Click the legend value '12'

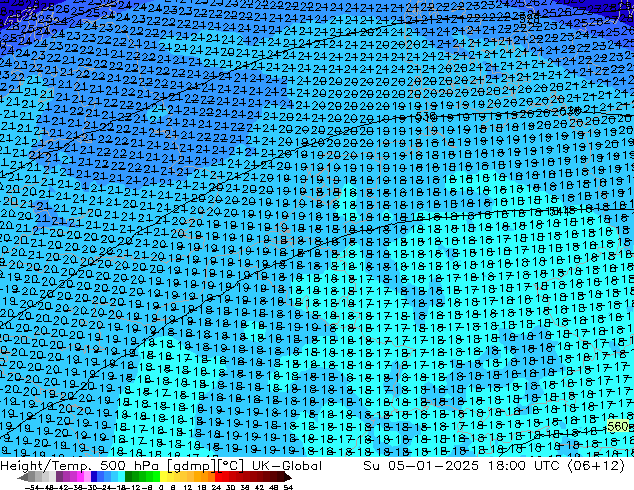(188, 488)
